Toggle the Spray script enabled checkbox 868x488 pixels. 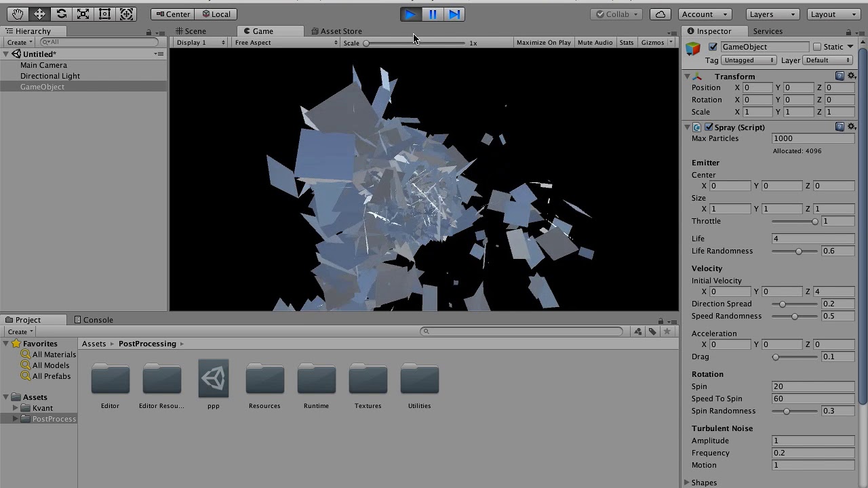click(x=709, y=127)
